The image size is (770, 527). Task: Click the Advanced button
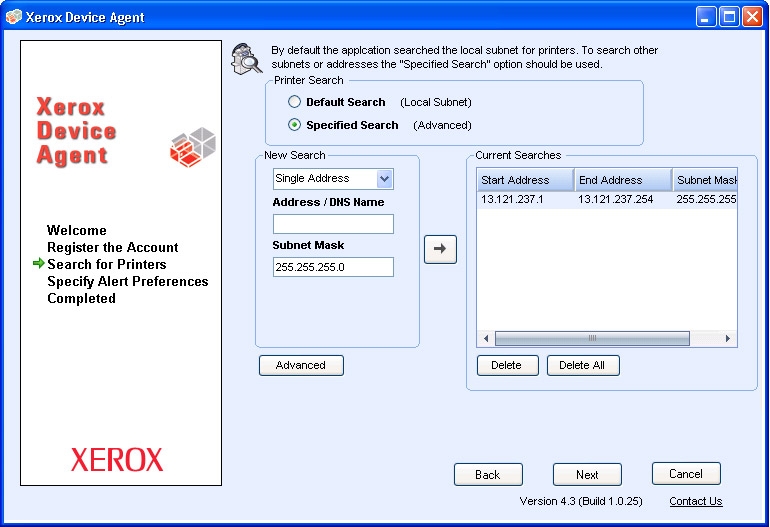click(x=301, y=365)
